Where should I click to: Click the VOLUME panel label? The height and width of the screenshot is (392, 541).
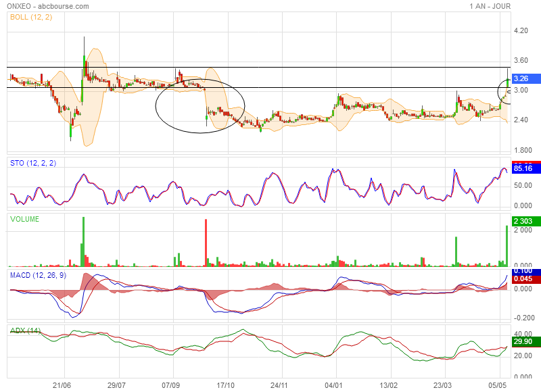[24, 220]
